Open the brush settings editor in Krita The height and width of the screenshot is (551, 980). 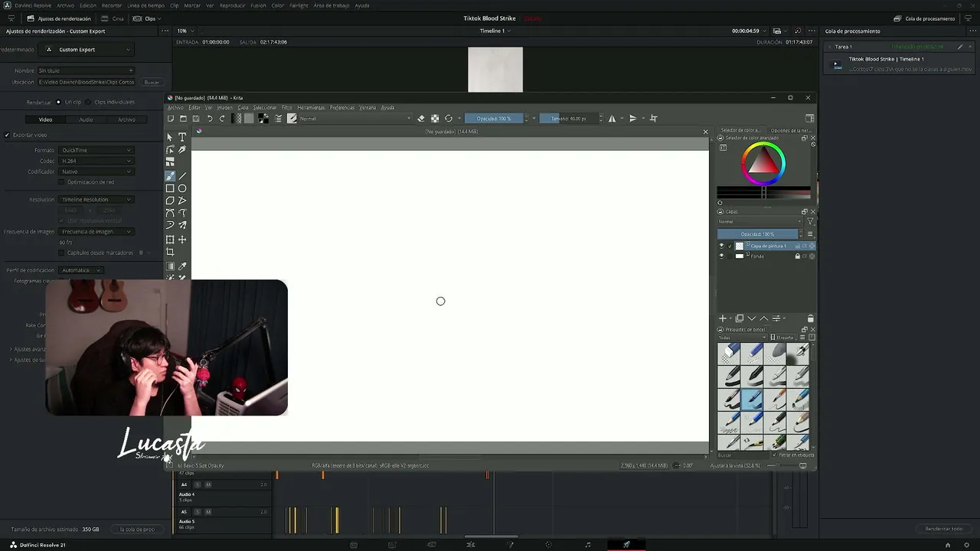click(x=279, y=119)
